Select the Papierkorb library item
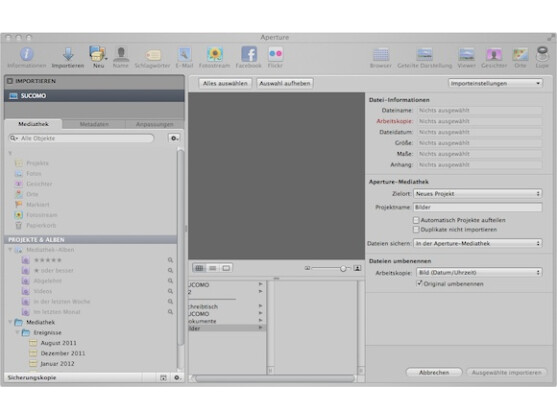 (x=41, y=226)
